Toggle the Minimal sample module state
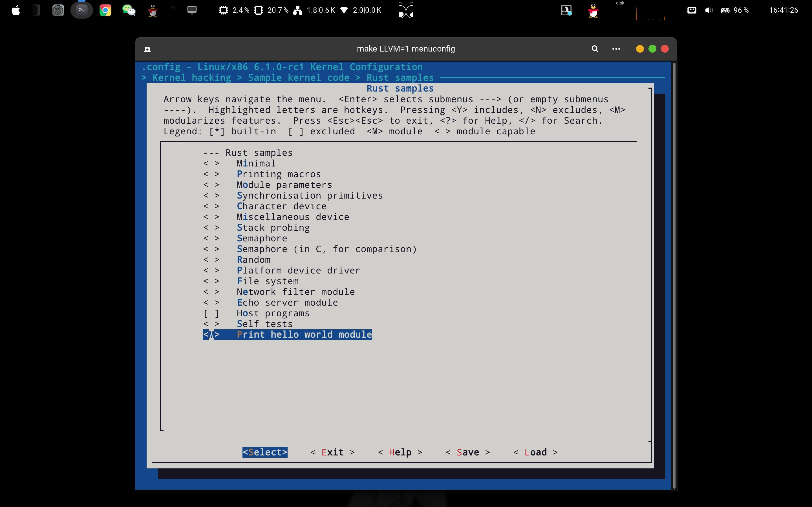Viewport: 812px width, 507px height. click(211, 163)
